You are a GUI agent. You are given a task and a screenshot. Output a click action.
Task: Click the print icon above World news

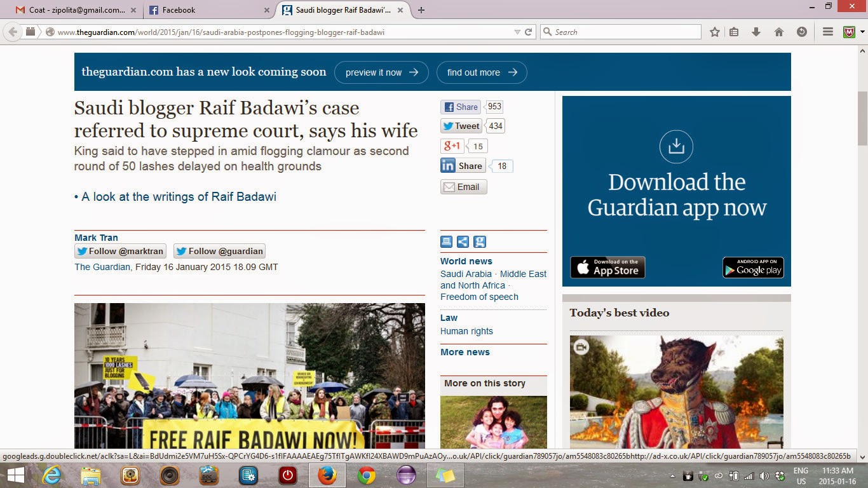point(446,241)
